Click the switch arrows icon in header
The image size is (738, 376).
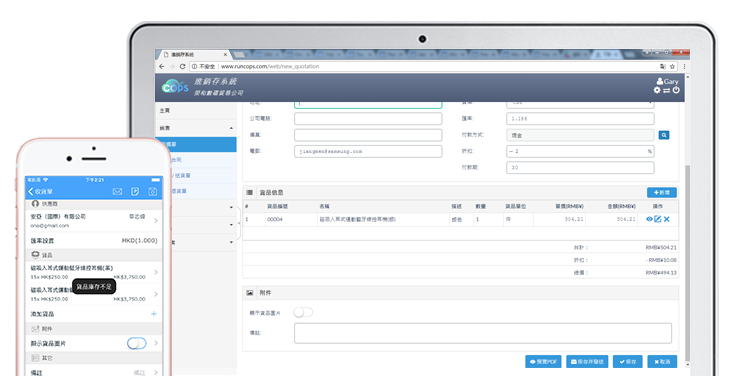coord(666,90)
